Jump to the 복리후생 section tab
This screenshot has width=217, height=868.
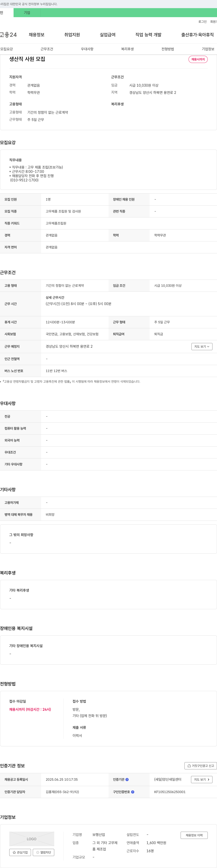[x=127, y=49]
